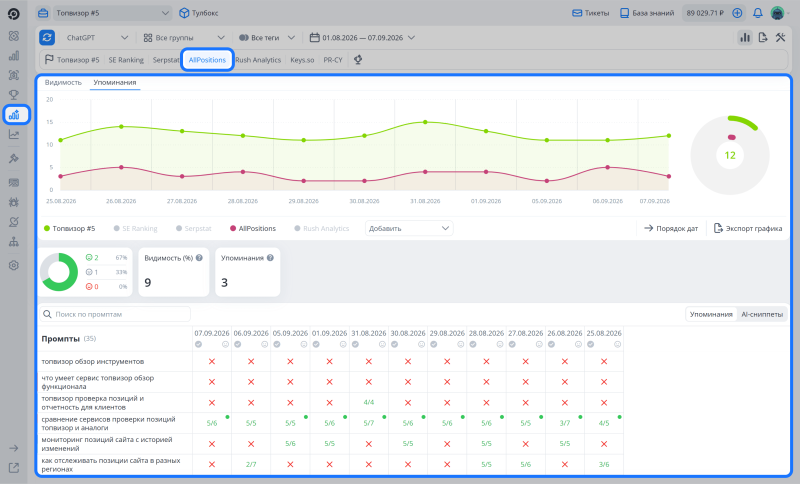Open the Все теги dropdown
Screen dimensions: 800x484
[x=267, y=38]
